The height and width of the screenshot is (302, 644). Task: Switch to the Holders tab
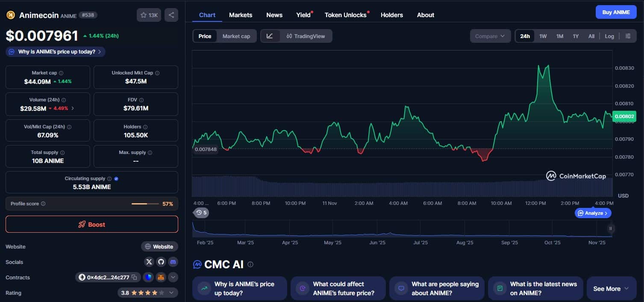pos(391,15)
